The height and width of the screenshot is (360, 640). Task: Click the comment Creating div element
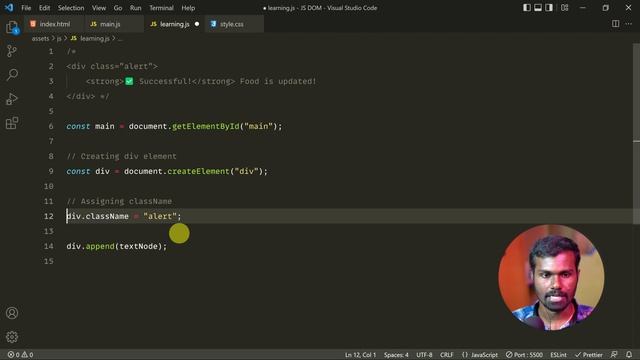[x=122, y=156]
